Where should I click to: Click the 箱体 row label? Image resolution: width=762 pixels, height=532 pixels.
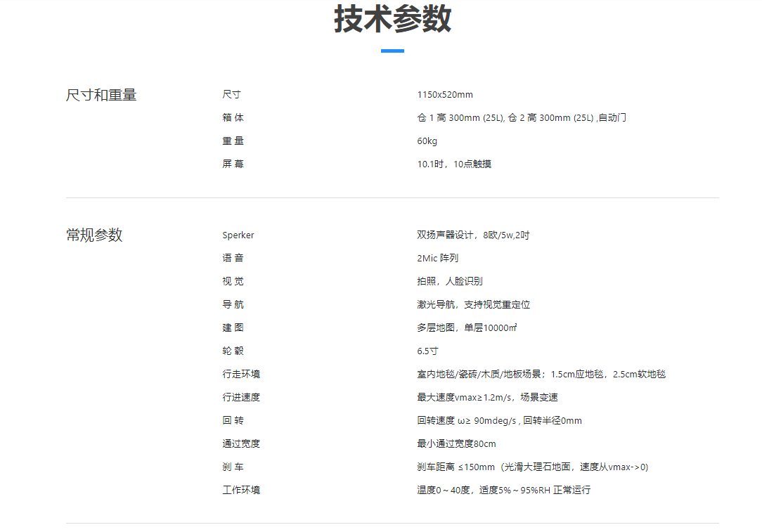pyautogui.click(x=233, y=118)
